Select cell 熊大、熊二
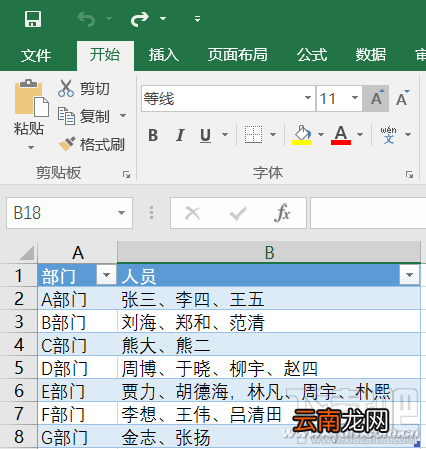 click(x=269, y=345)
